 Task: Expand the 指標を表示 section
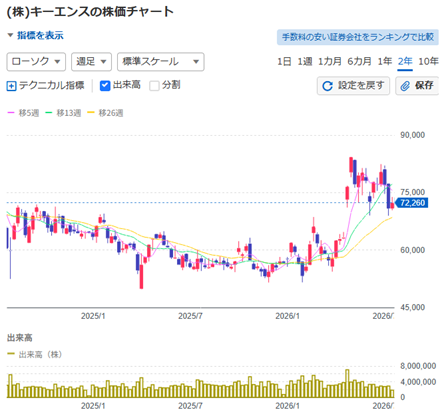click(x=35, y=35)
